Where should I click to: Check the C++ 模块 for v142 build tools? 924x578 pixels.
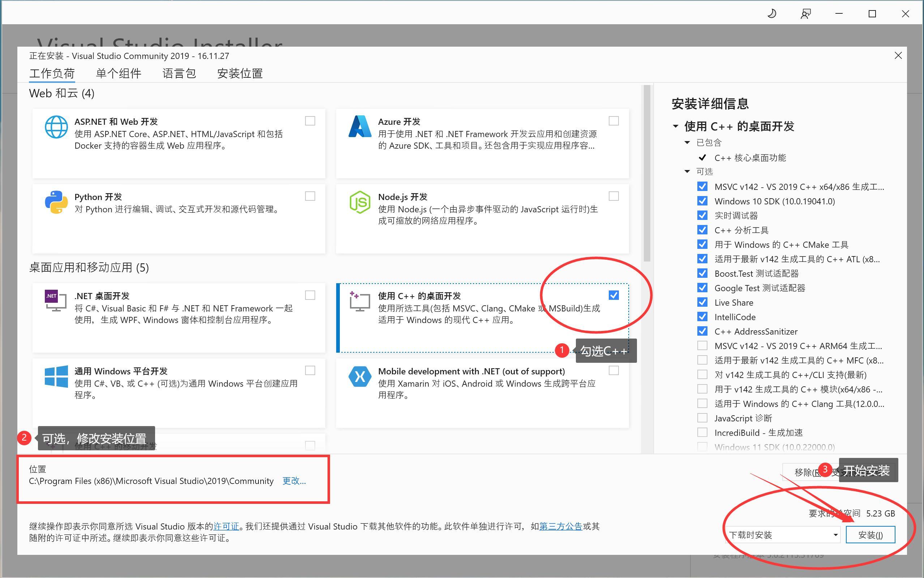(702, 389)
